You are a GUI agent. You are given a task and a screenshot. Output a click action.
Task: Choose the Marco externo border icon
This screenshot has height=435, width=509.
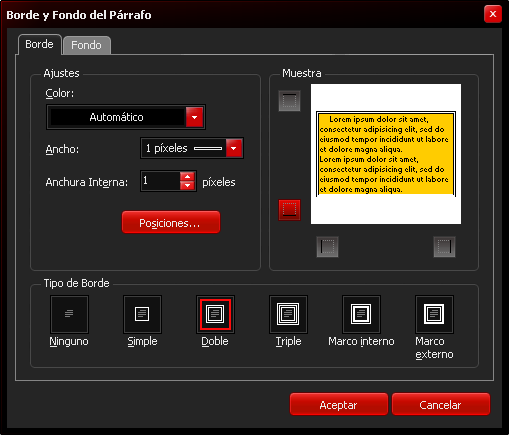[434, 314]
